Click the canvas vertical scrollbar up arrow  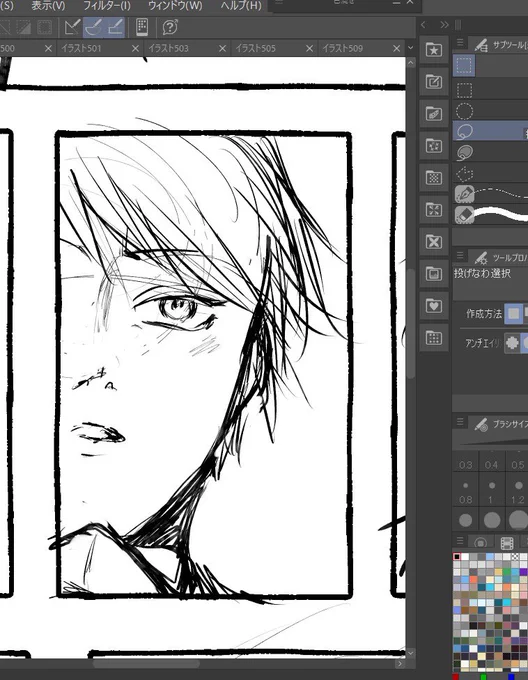pyautogui.click(x=411, y=62)
